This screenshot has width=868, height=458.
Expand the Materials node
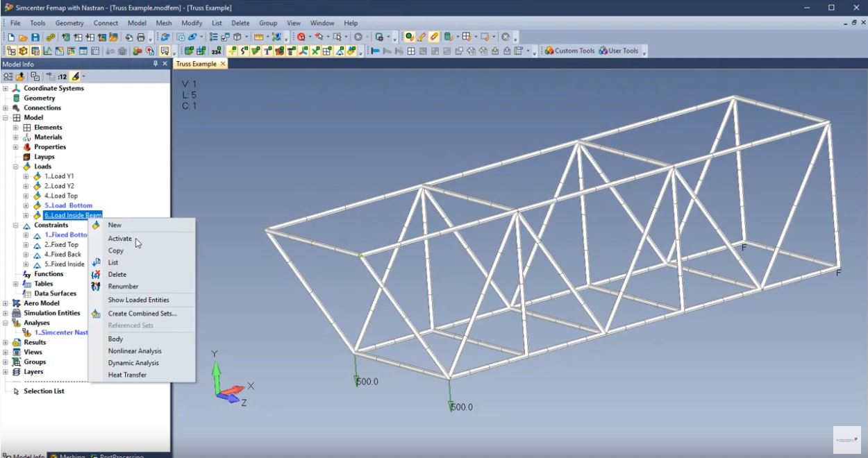coord(15,137)
